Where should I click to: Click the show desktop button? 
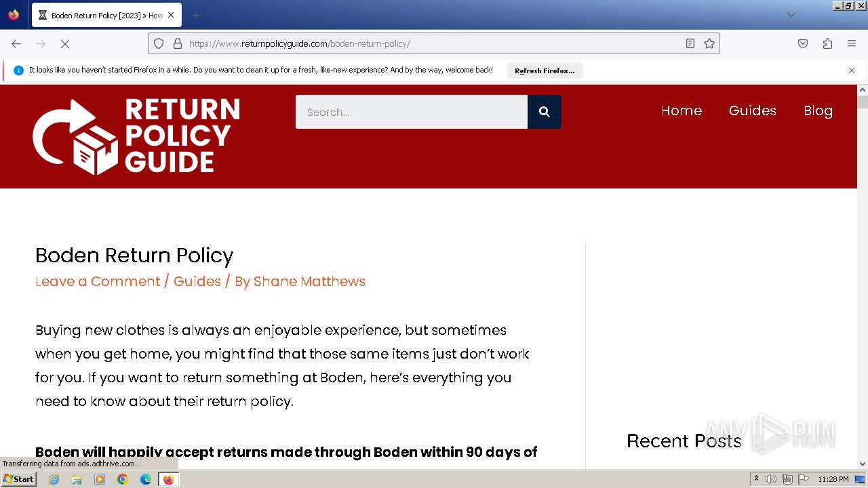(x=861, y=479)
